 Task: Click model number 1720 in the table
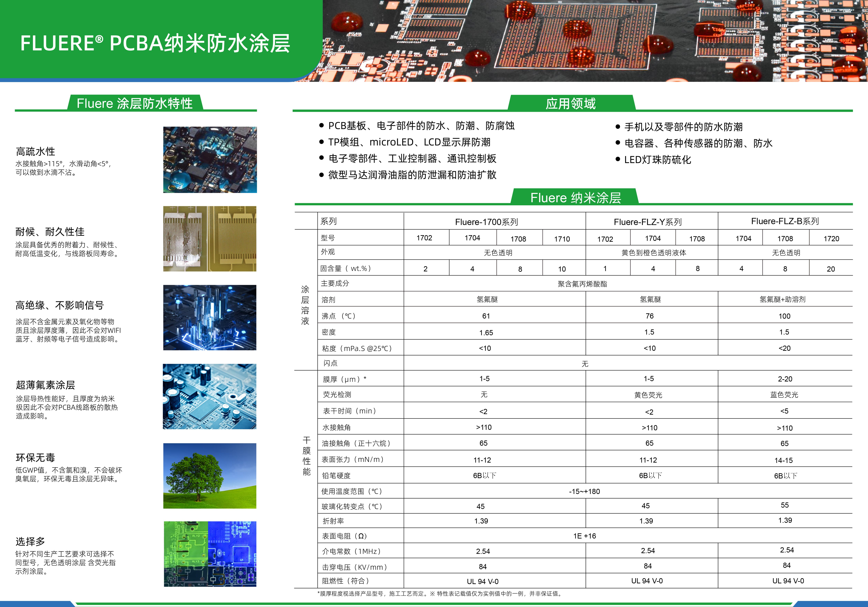[831, 238]
